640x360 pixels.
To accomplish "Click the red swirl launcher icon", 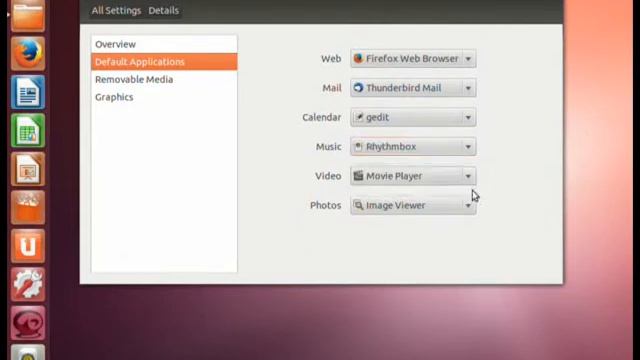I will click(28, 323).
